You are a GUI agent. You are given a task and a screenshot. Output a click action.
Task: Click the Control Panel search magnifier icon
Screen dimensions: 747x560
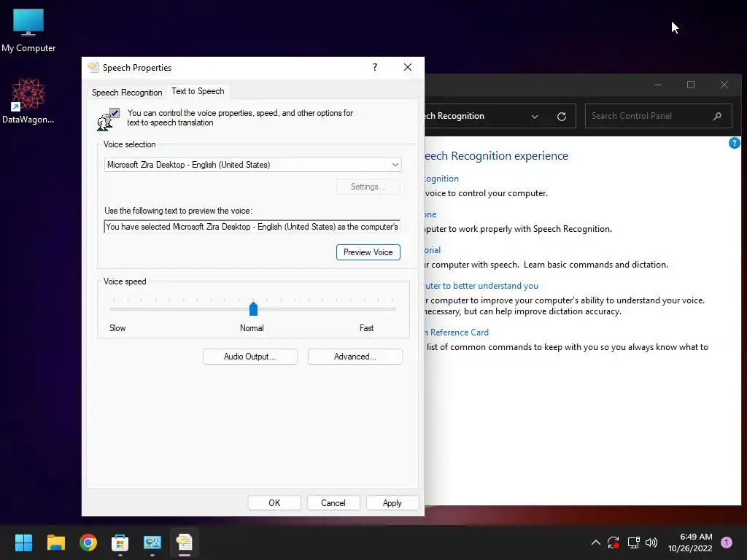point(718,116)
